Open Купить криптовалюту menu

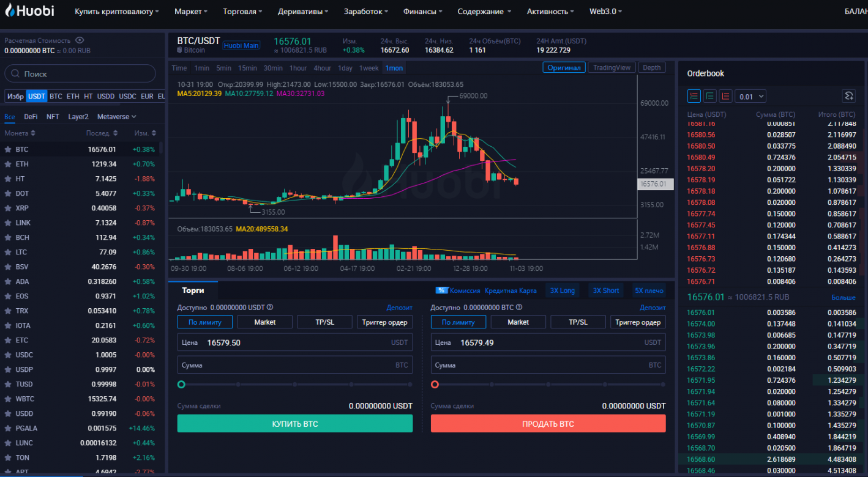[x=117, y=12]
